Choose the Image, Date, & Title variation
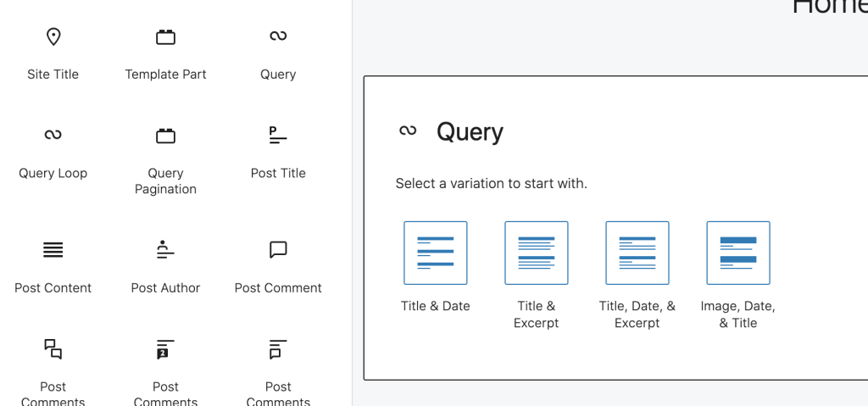The width and height of the screenshot is (868, 406). tap(737, 253)
